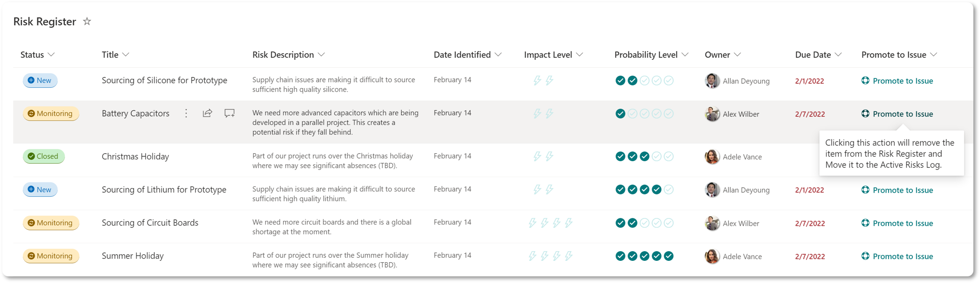Click the New status pill for Lithium sourcing
Viewport: 980px width, 283px height.
tap(40, 190)
